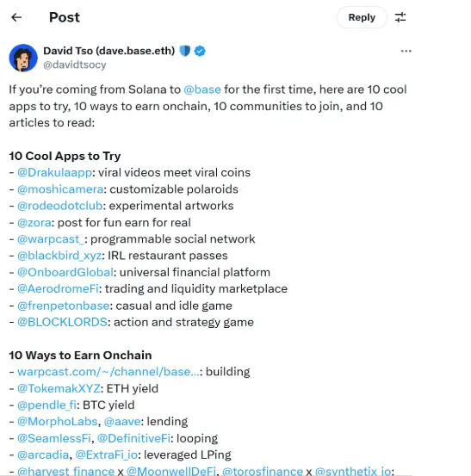
Task: Visit the @rodeodotclub link
Action: coord(60,206)
